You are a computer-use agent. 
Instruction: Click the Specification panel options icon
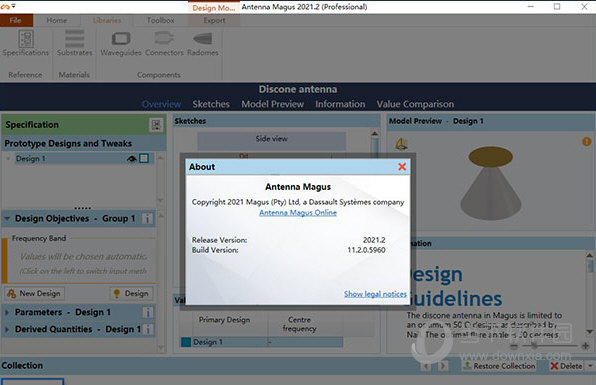(156, 125)
